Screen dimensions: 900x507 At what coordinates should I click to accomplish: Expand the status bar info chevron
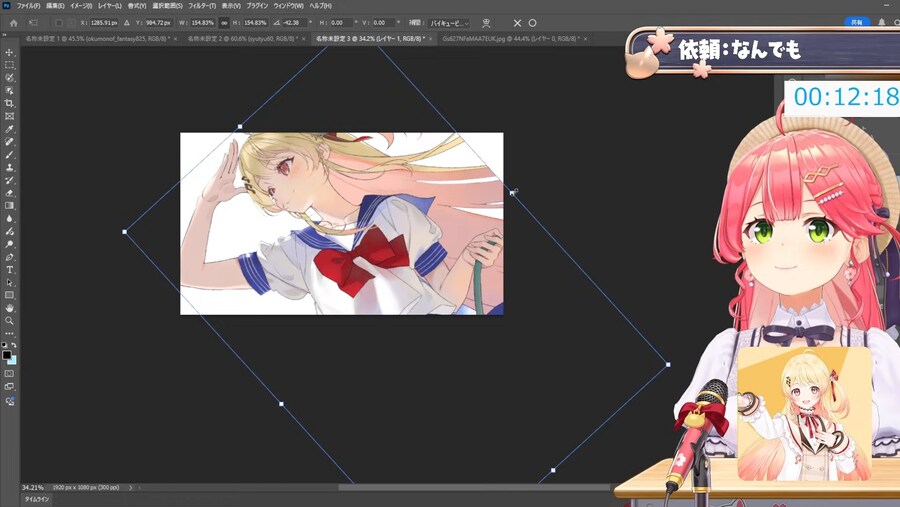click(130, 487)
